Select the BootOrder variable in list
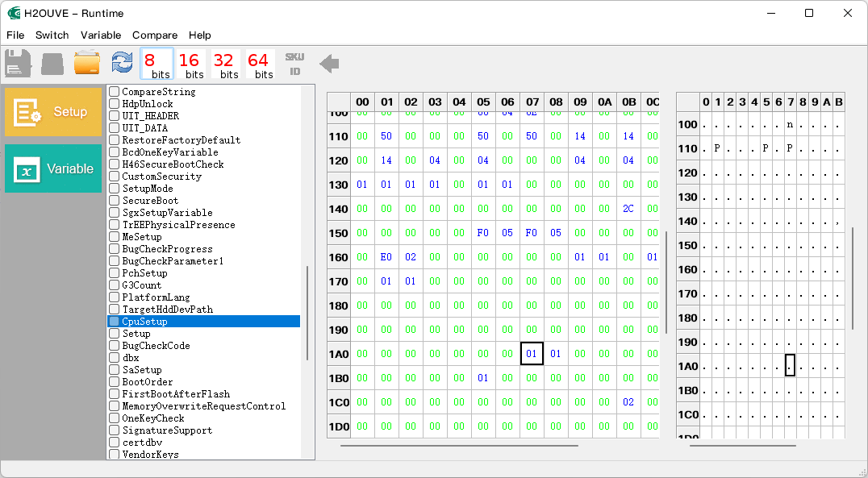 (148, 382)
